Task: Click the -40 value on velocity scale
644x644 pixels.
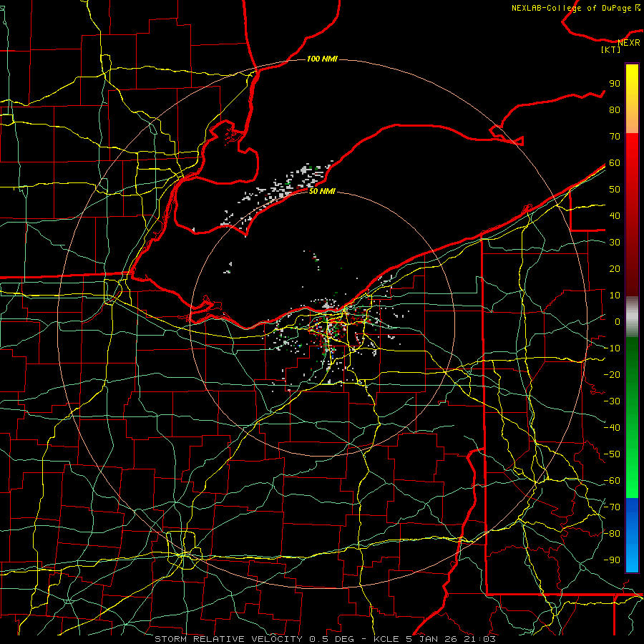Action: [612, 428]
